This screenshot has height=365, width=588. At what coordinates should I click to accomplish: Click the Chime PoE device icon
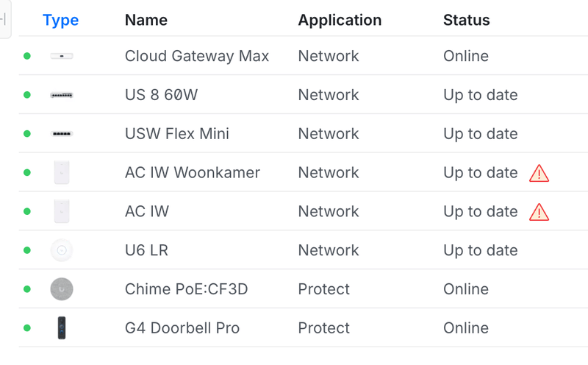[x=62, y=289]
